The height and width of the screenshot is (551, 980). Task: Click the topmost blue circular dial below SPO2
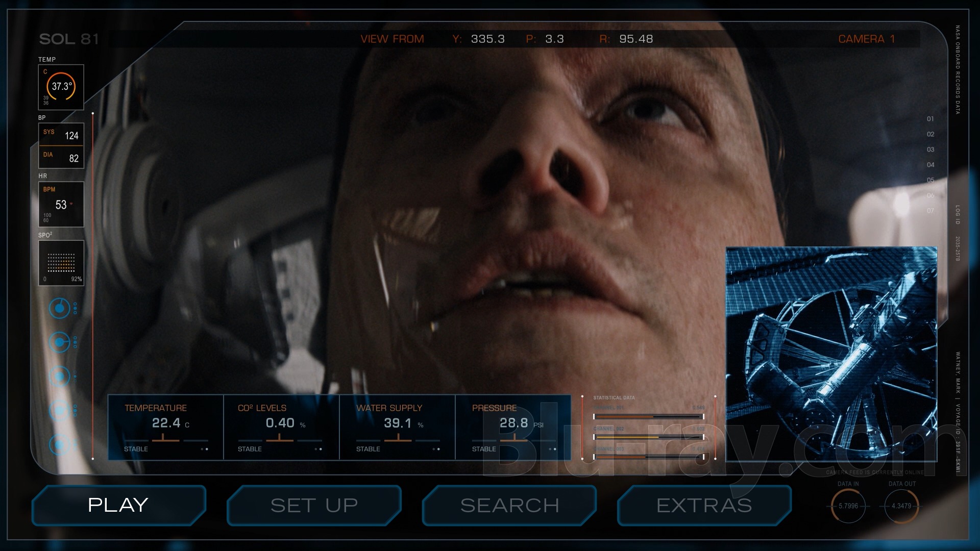(x=60, y=308)
